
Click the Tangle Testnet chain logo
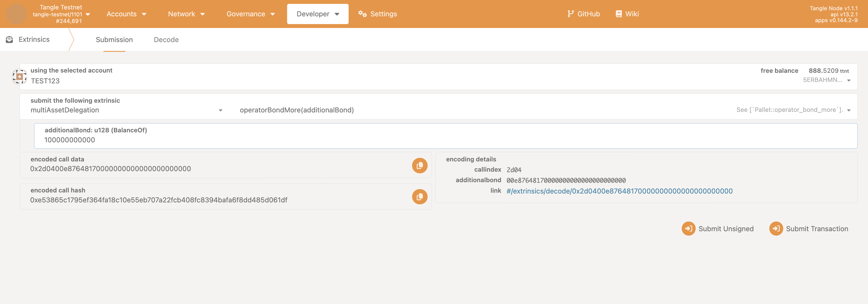click(16, 14)
